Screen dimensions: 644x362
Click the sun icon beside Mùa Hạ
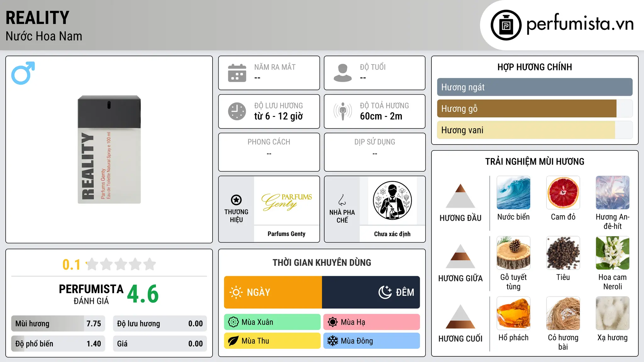pyautogui.click(x=333, y=322)
